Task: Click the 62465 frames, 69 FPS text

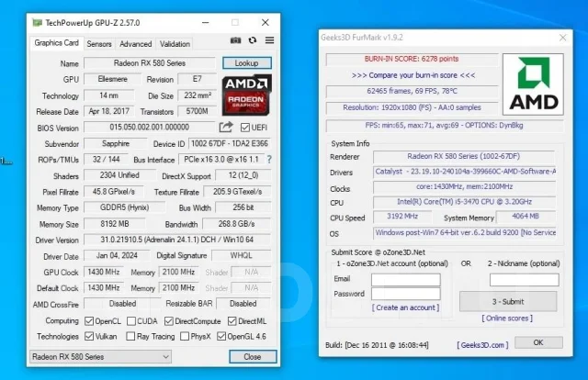Action: (x=412, y=91)
